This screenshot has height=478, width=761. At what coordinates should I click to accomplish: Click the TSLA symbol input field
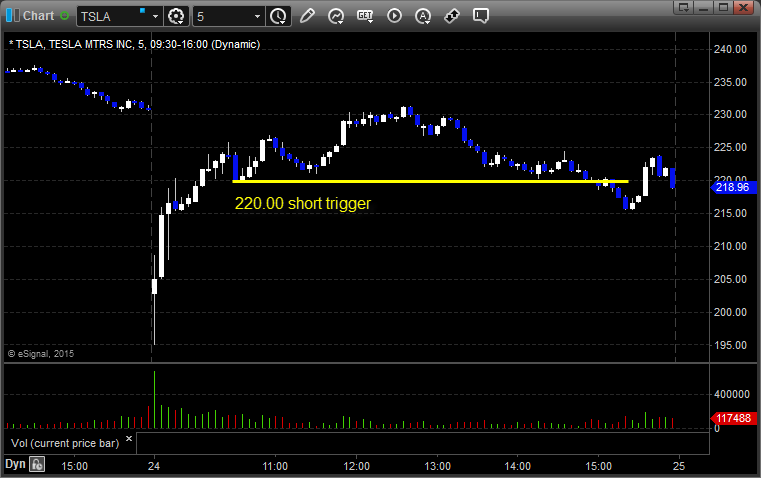pyautogui.click(x=113, y=16)
